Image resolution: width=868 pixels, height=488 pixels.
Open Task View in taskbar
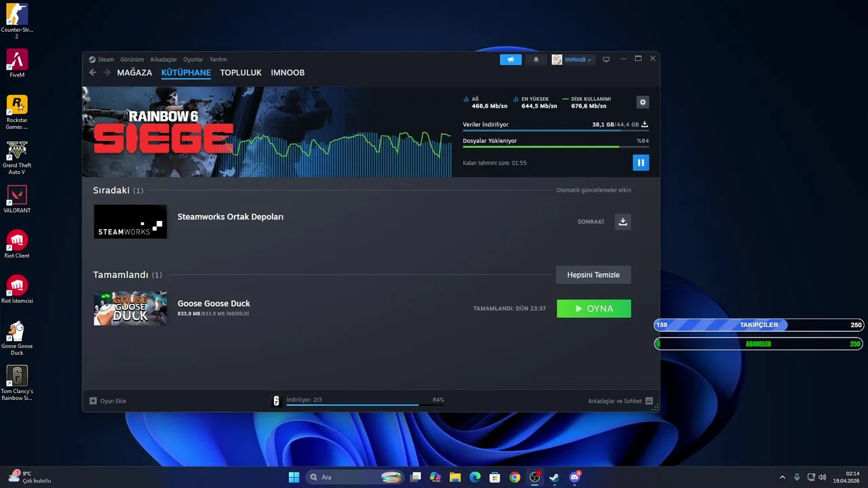[416, 477]
